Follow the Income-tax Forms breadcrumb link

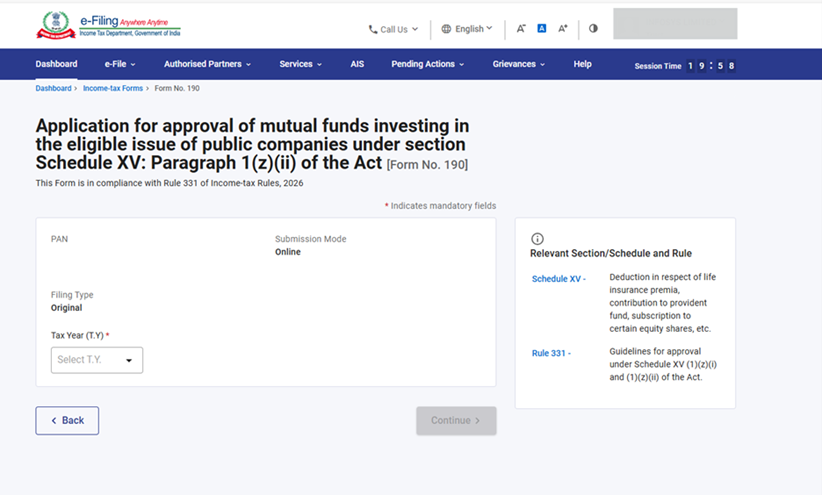coord(112,89)
